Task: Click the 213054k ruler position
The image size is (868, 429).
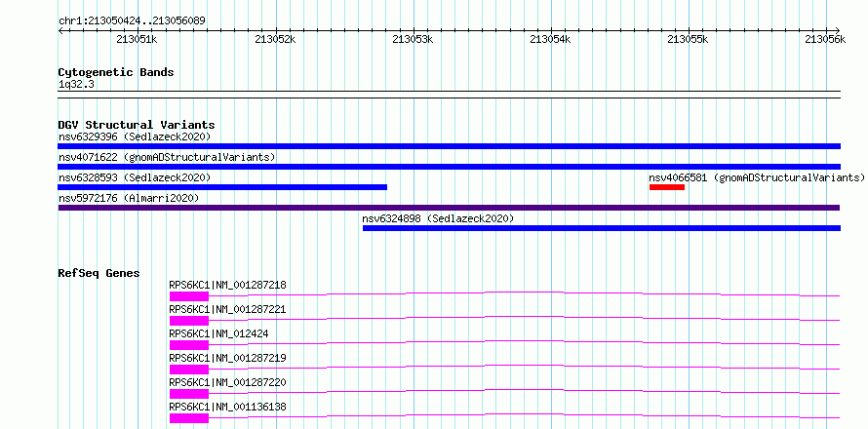Action: pyautogui.click(x=550, y=39)
